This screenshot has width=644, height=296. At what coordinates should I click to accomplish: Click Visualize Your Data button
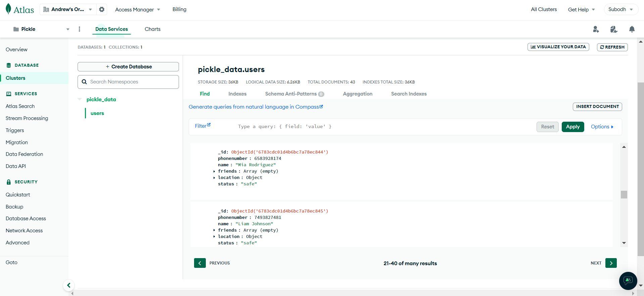[x=558, y=47]
